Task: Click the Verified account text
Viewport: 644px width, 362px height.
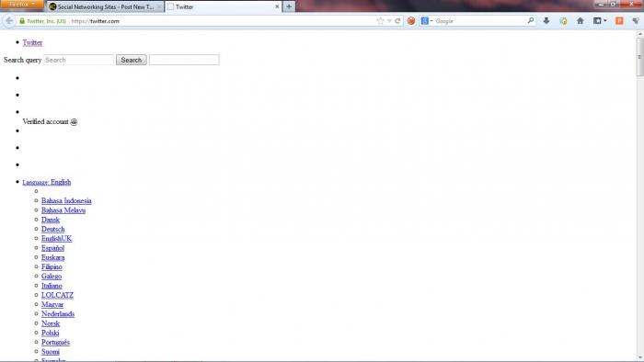Action: coord(46,122)
